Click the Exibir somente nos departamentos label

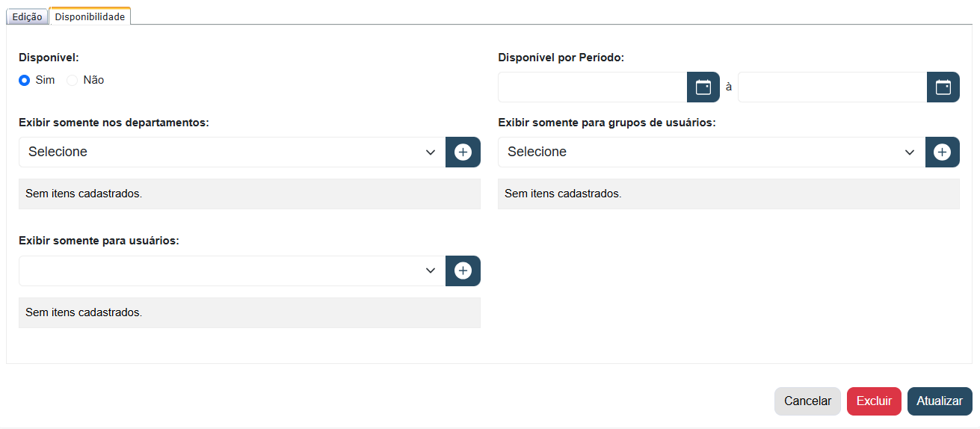coord(114,123)
